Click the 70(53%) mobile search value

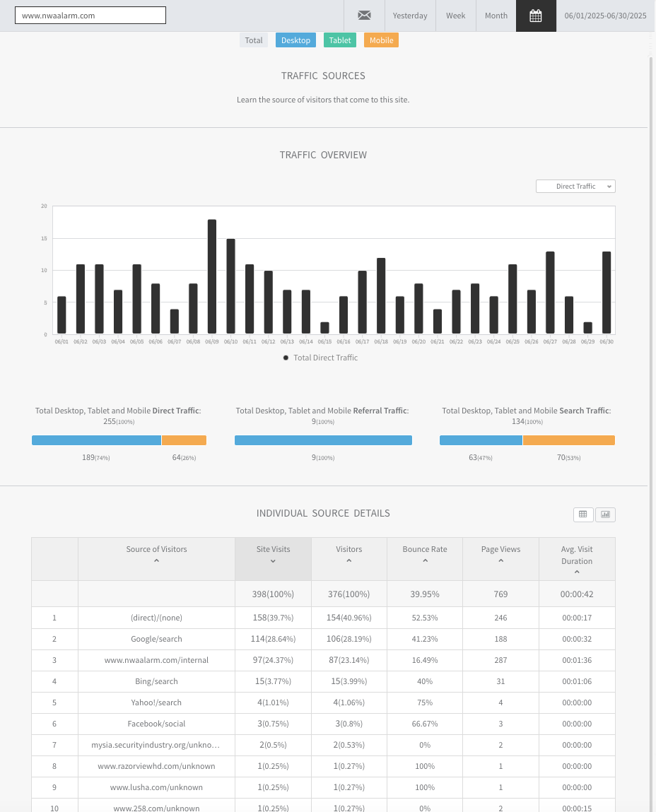(568, 458)
